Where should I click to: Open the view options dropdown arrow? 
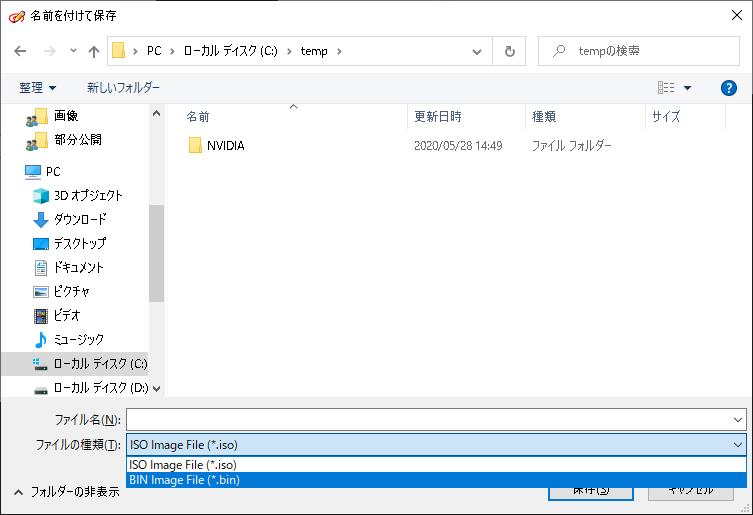click(687, 88)
